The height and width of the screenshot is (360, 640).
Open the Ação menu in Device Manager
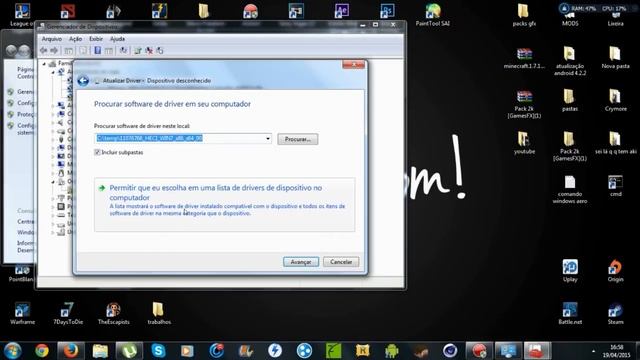tap(76, 39)
